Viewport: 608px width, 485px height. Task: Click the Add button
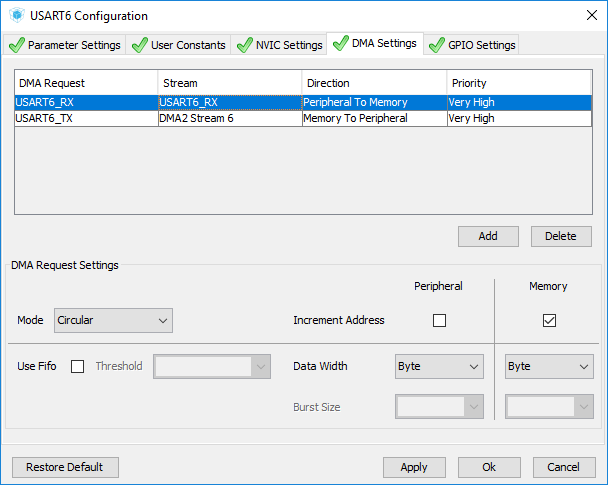[x=488, y=236]
